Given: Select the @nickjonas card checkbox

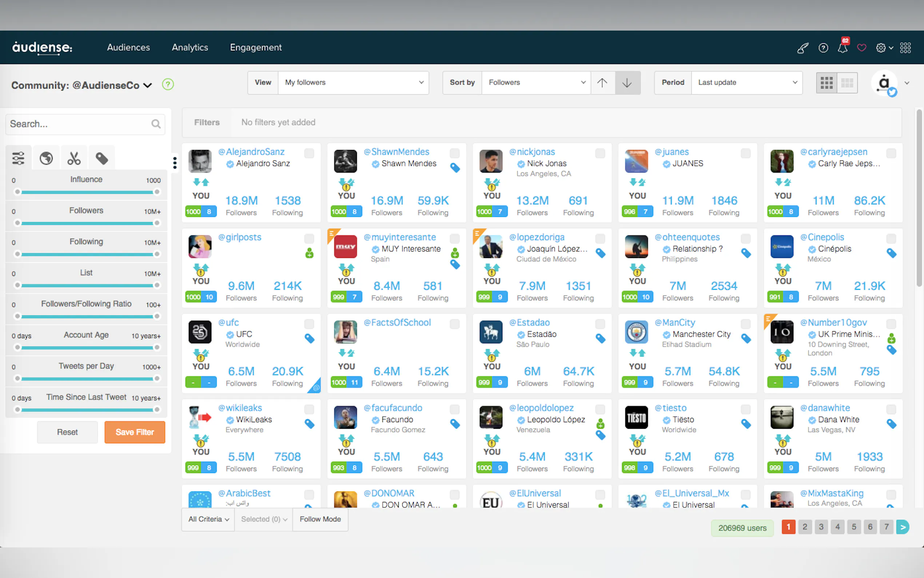Looking at the screenshot, I should pos(600,153).
